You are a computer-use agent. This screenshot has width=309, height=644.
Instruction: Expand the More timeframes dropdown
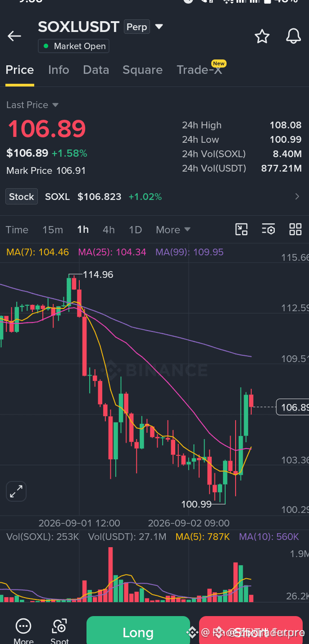173,230
